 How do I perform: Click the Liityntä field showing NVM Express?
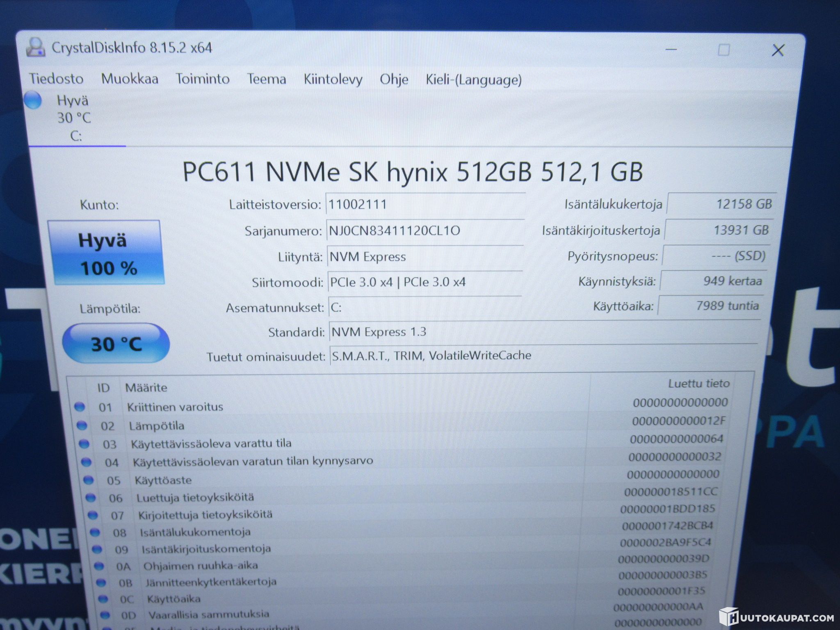425,257
